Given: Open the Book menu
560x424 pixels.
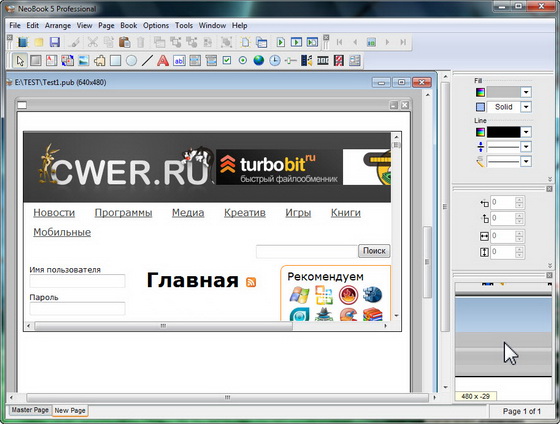Looking at the screenshot, I should [x=129, y=25].
